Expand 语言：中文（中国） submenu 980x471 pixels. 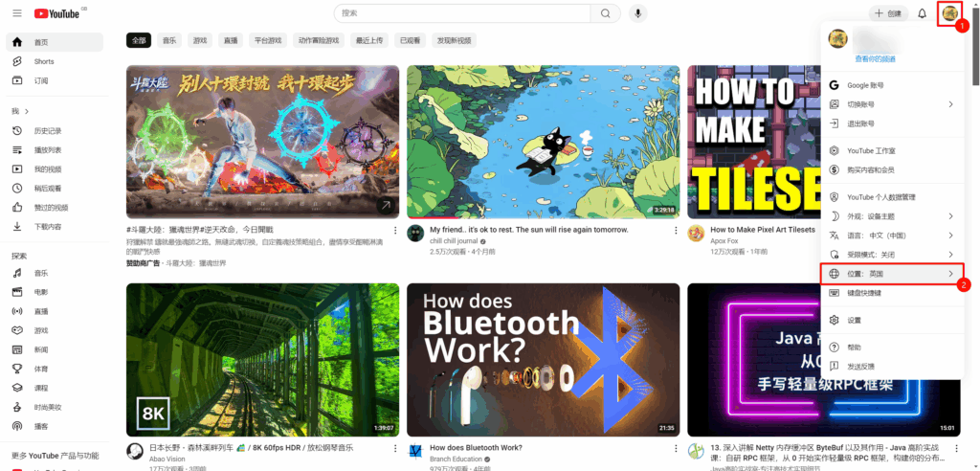(x=893, y=235)
